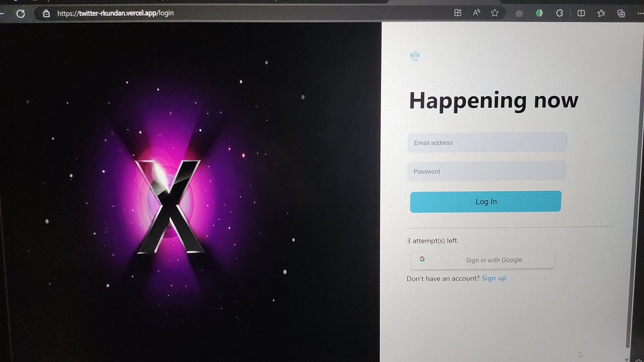The width and height of the screenshot is (644, 362).
Task: Click the greyed-out extension icon in the toolbar
Action: point(518,13)
